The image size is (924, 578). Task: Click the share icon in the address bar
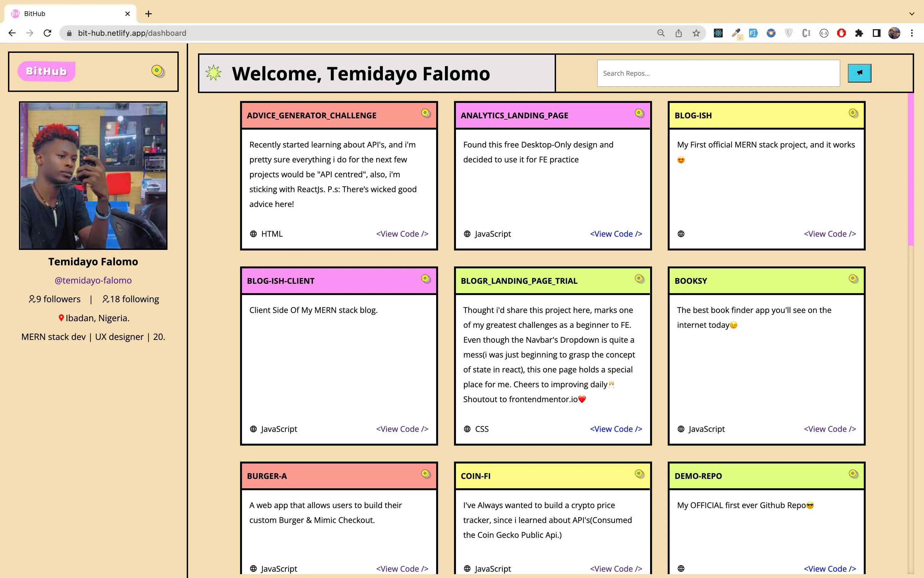[678, 33]
